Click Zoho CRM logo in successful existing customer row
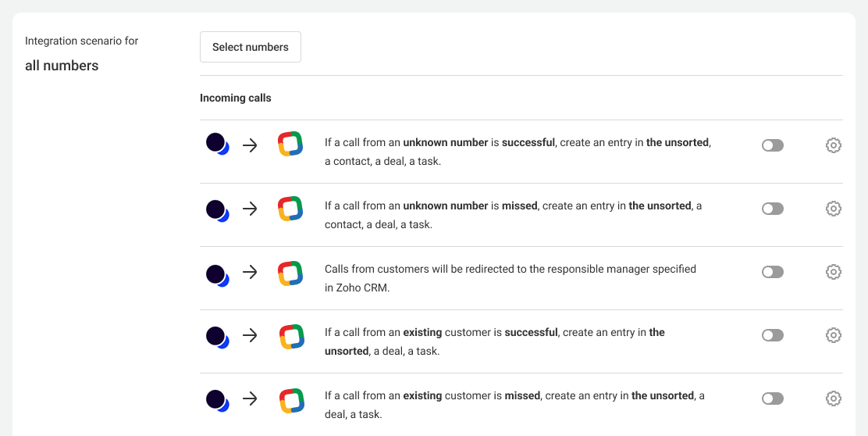868x436 pixels. pyautogui.click(x=291, y=336)
